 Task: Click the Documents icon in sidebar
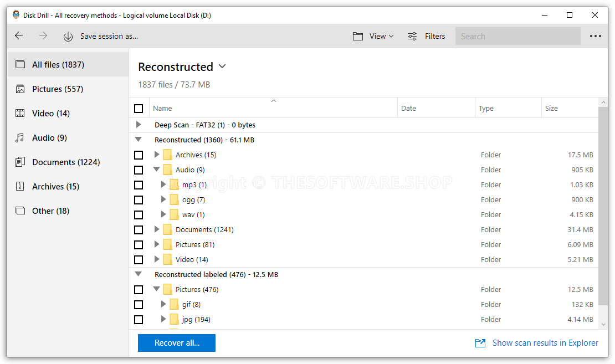20,162
